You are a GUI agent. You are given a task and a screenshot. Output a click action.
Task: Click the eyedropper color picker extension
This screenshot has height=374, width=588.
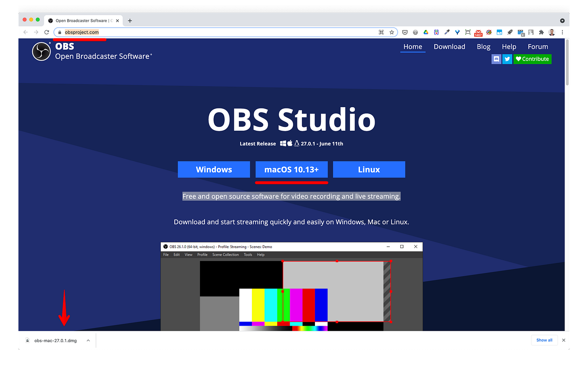(x=447, y=32)
